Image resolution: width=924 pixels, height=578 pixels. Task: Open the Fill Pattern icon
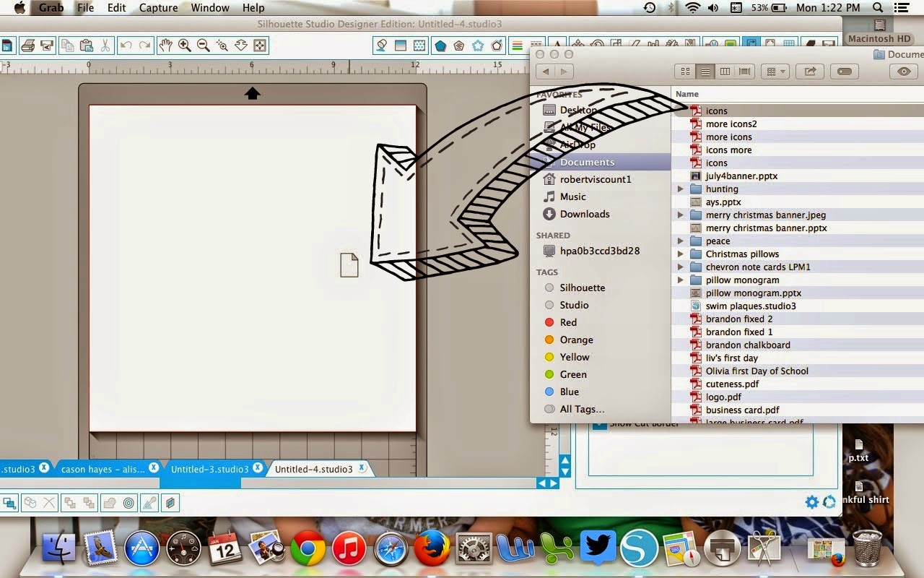(419, 46)
